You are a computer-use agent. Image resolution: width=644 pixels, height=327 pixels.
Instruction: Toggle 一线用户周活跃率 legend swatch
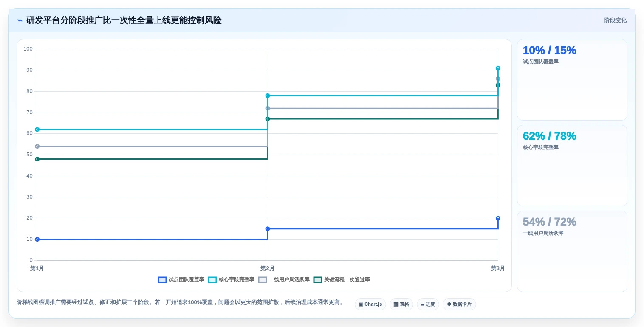pos(263,280)
